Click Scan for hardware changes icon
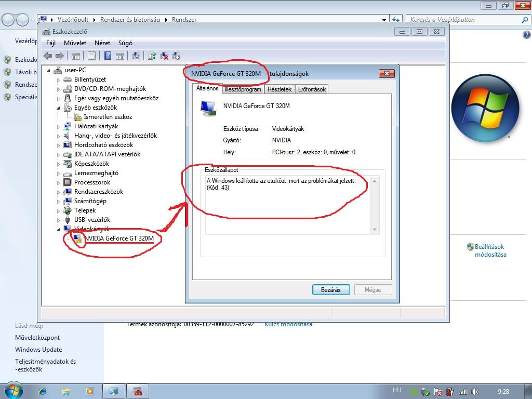Viewport: 532px width, 399px height. (x=136, y=56)
